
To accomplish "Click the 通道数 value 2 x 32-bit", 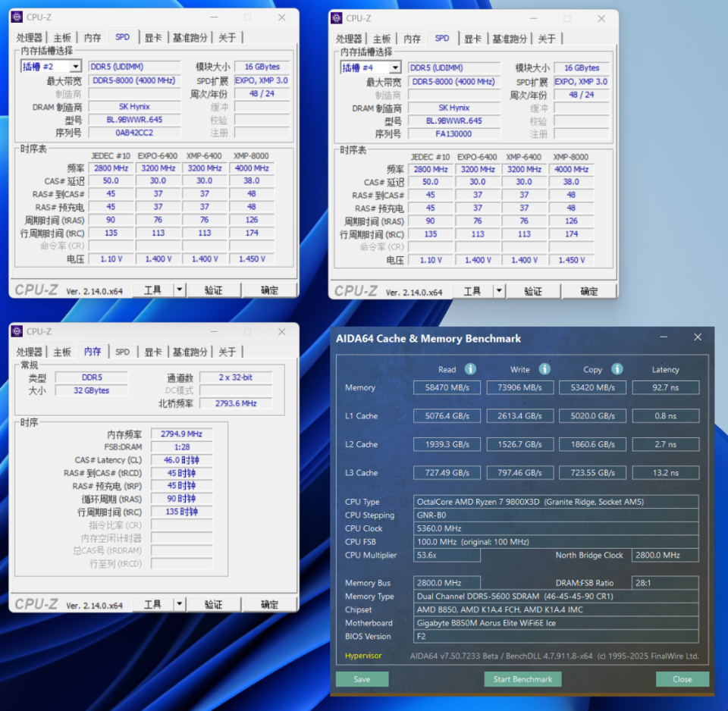I will click(x=236, y=377).
